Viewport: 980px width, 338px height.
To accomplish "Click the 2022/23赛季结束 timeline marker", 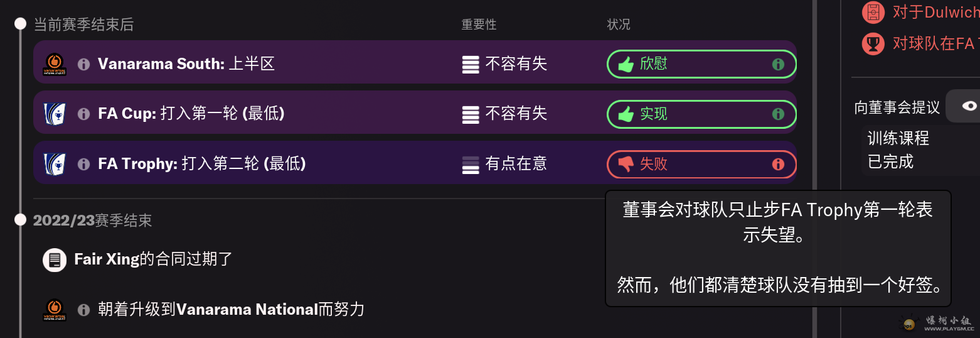I will coord(21,220).
